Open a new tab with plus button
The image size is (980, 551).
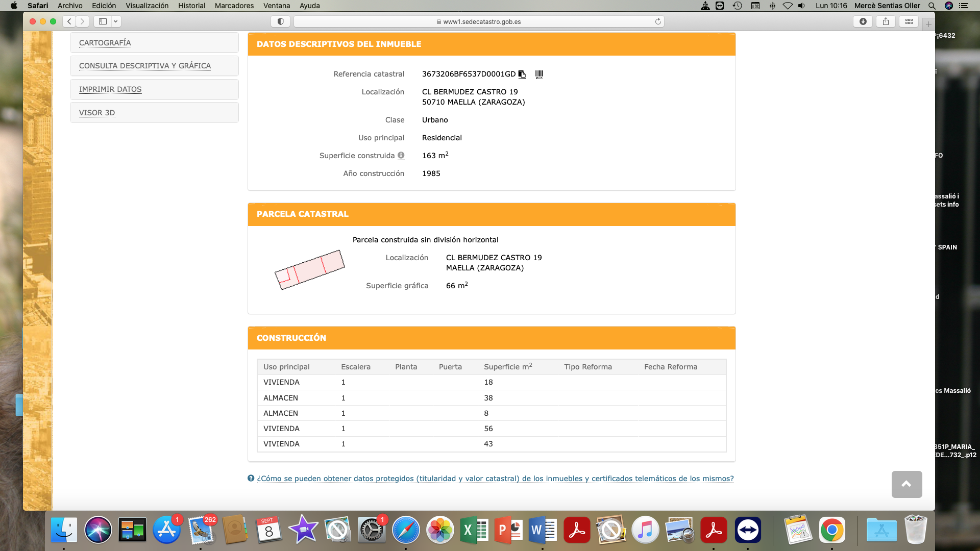pyautogui.click(x=928, y=24)
